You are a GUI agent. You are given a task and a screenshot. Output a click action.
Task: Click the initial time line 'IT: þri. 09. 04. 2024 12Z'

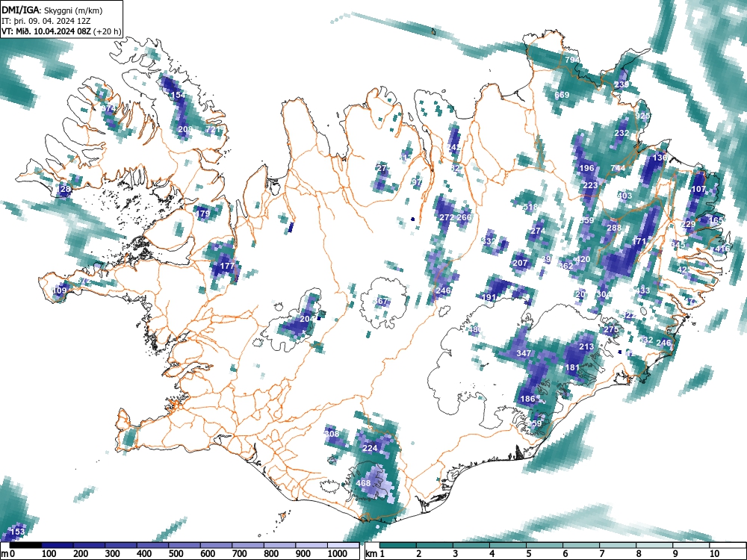(46, 21)
